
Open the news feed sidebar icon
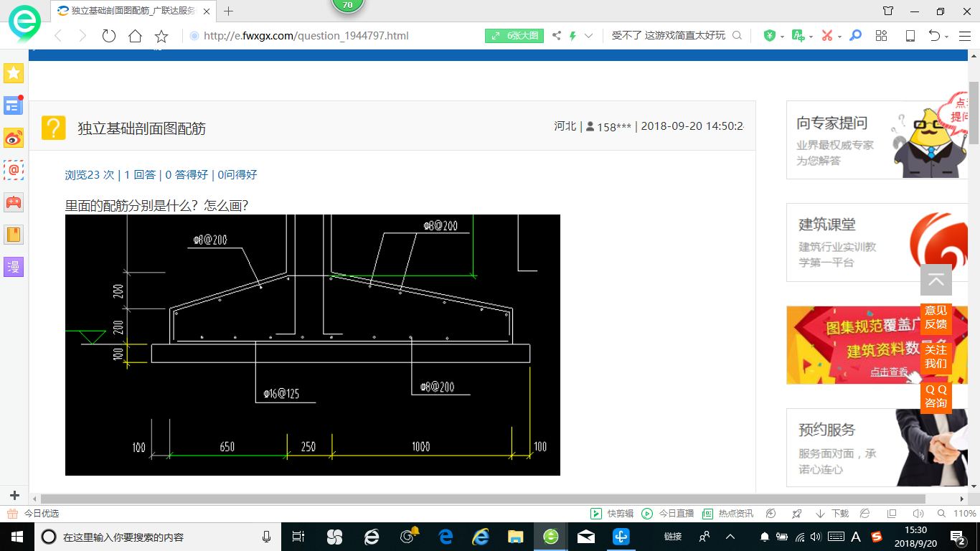click(x=14, y=105)
